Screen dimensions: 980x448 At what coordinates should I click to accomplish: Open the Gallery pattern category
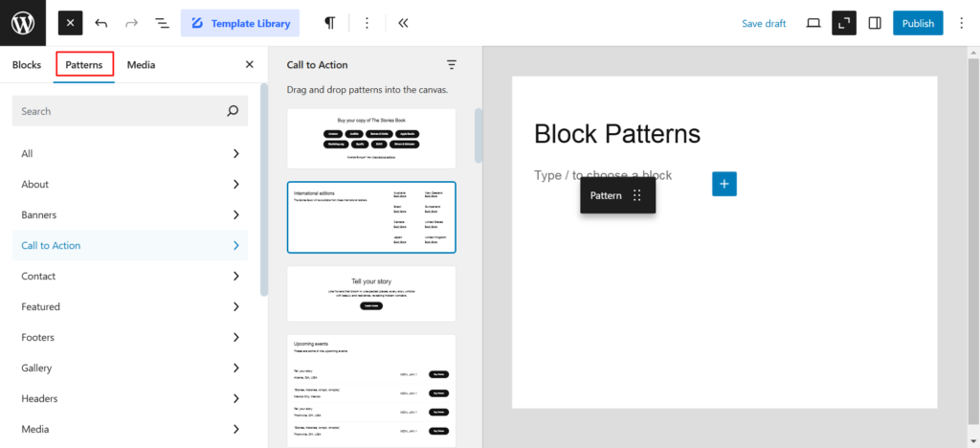pos(130,368)
